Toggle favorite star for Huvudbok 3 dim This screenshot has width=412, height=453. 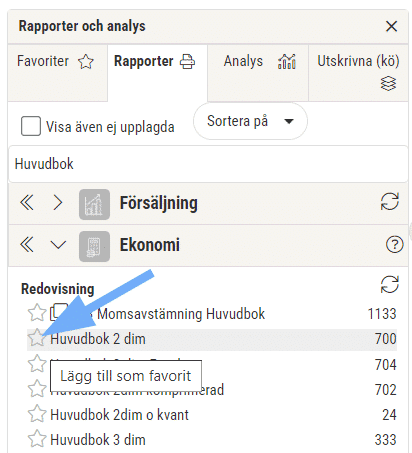[37, 439]
